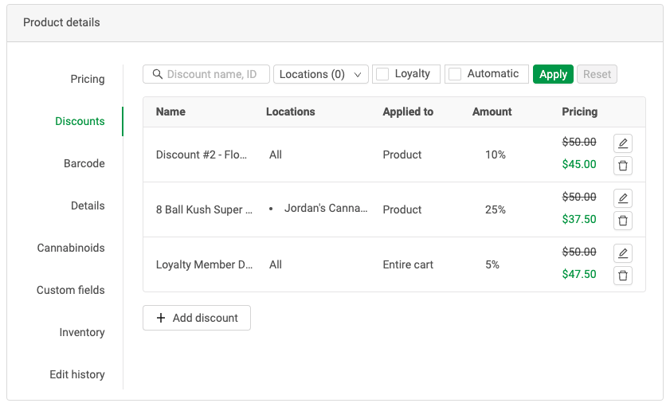The height and width of the screenshot is (407, 670).
Task: Delete the Discount #2 row via trash icon
Action: click(623, 166)
